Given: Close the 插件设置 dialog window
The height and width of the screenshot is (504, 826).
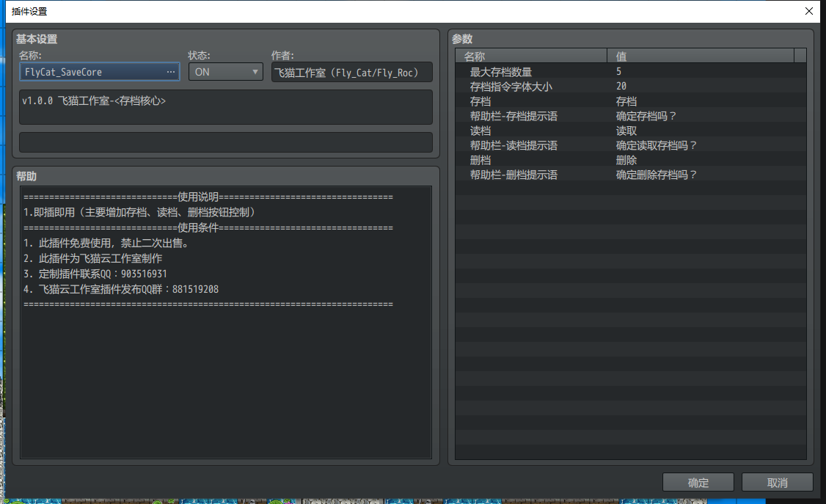Looking at the screenshot, I should tap(809, 11).
